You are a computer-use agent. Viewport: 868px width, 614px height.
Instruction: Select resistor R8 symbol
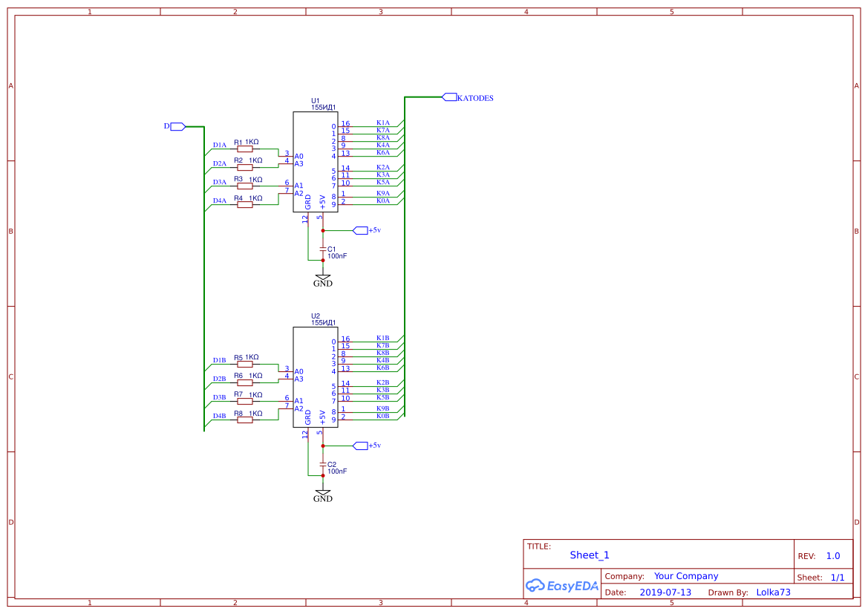click(244, 420)
